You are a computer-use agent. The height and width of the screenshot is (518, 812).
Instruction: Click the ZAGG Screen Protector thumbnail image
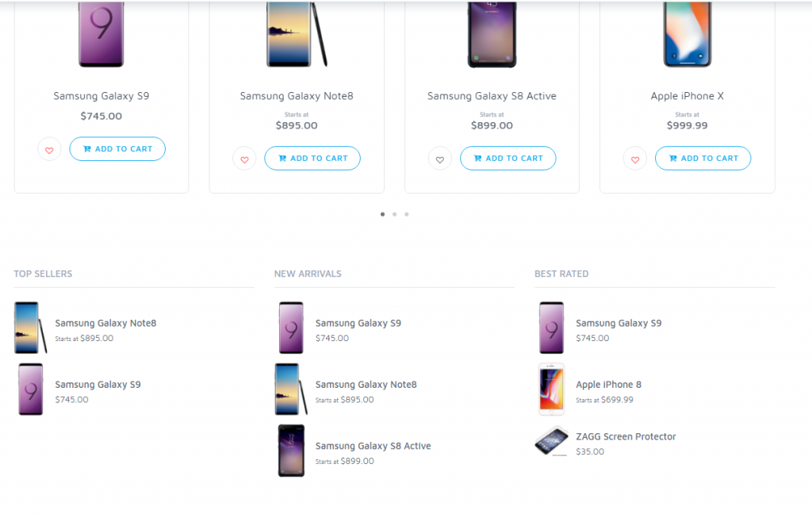[552, 441]
